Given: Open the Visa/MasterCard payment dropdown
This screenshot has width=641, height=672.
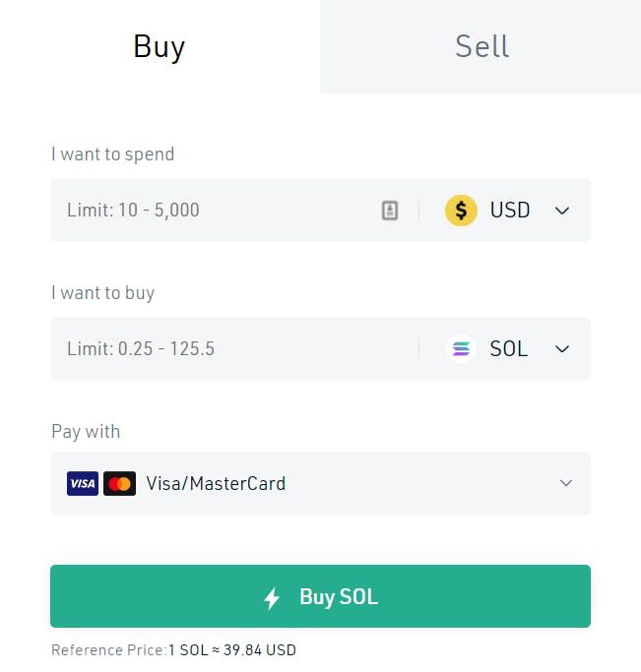Looking at the screenshot, I should [x=320, y=483].
